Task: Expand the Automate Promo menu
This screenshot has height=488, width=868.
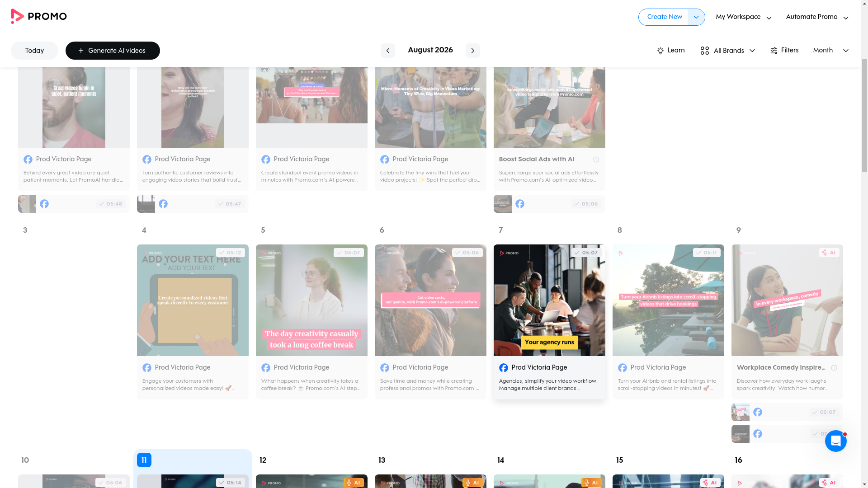Action: point(817,17)
